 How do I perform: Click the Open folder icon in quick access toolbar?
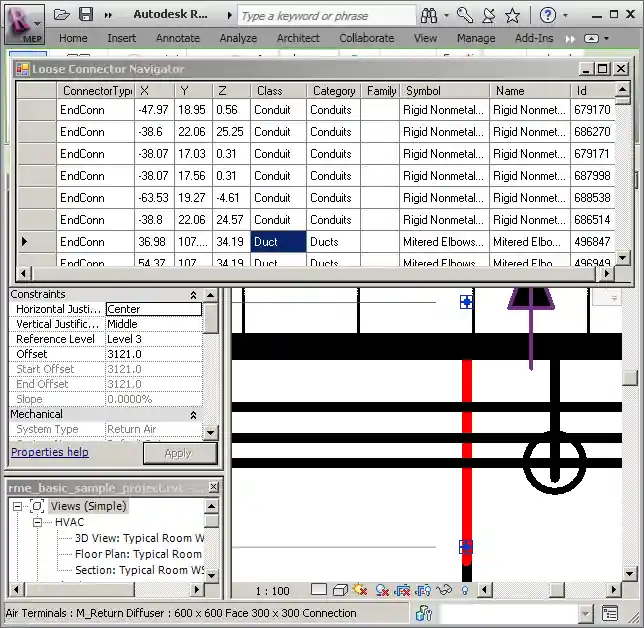tap(62, 15)
